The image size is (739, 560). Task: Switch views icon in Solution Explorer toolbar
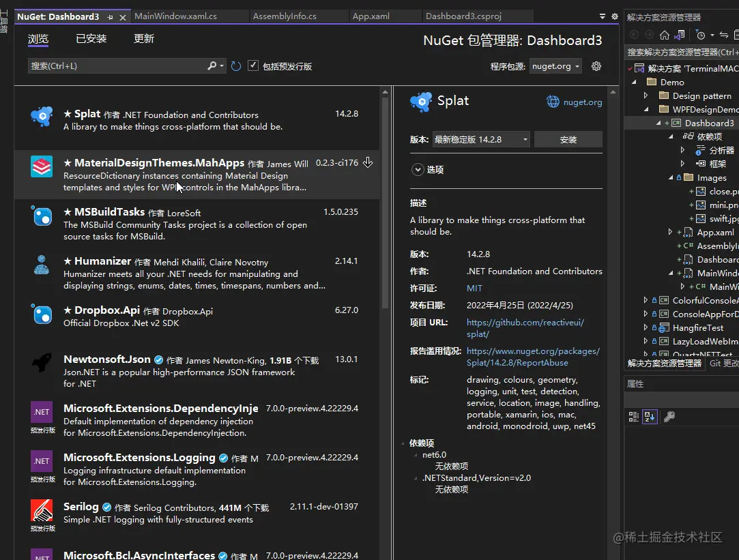[x=680, y=35]
